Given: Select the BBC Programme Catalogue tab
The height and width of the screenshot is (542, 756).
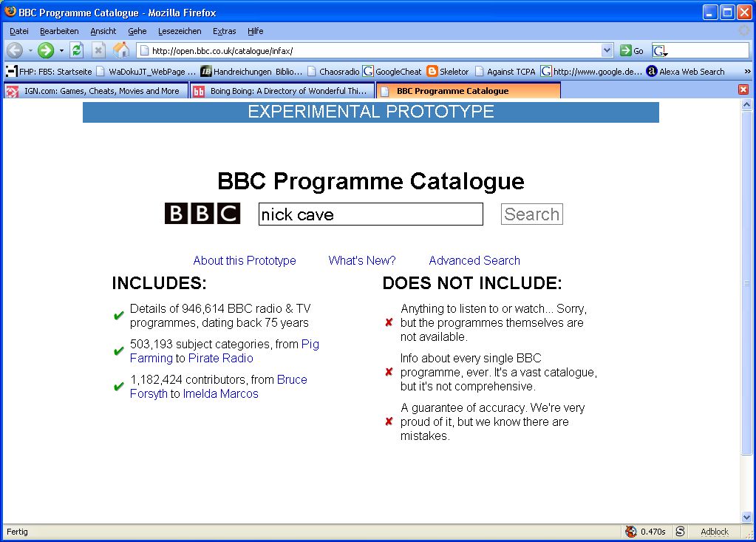Looking at the screenshot, I should coord(469,91).
